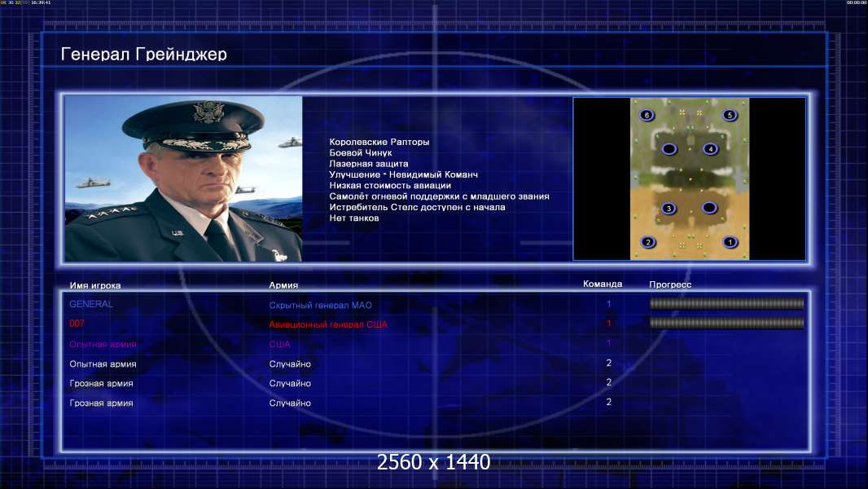Screen dimensions: 868x489
Task: Click the purple army entry 'США'
Action: (x=279, y=345)
